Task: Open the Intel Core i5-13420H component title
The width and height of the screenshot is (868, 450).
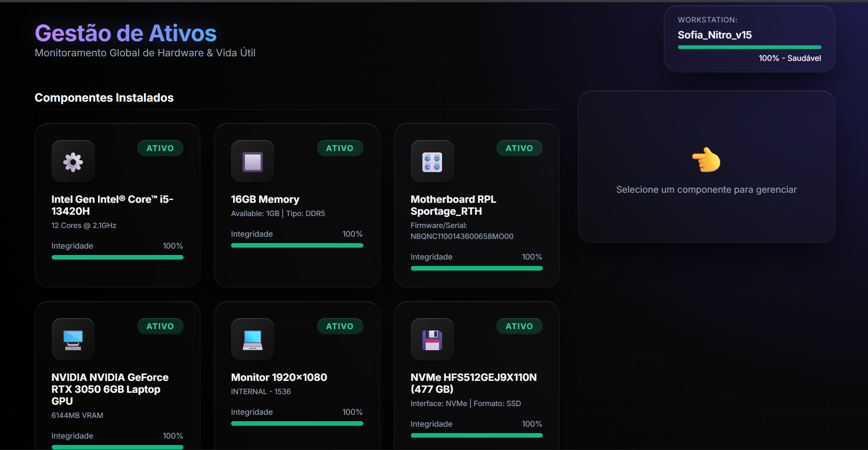Action: (x=112, y=205)
